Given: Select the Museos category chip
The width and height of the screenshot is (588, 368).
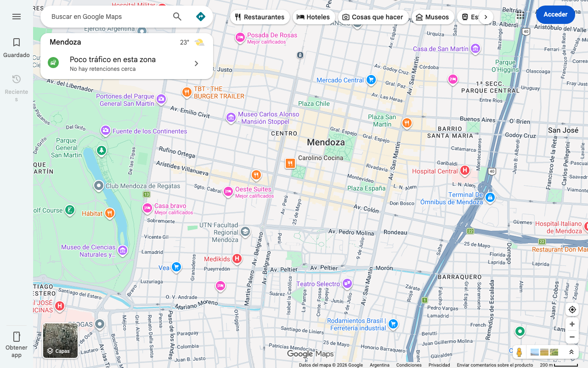Looking at the screenshot, I should [x=432, y=17].
